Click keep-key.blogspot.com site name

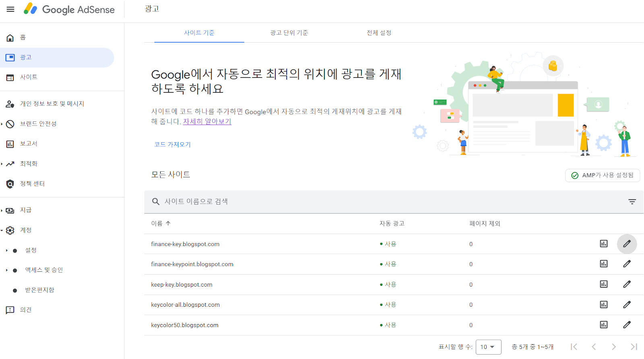pyautogui.click(x=182, y=285)
